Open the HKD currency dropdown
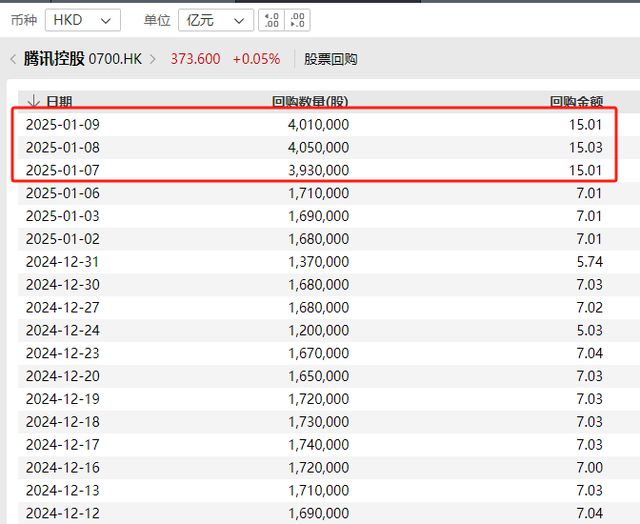Screen dimensions: 640x524 click(x=83, y=20)
